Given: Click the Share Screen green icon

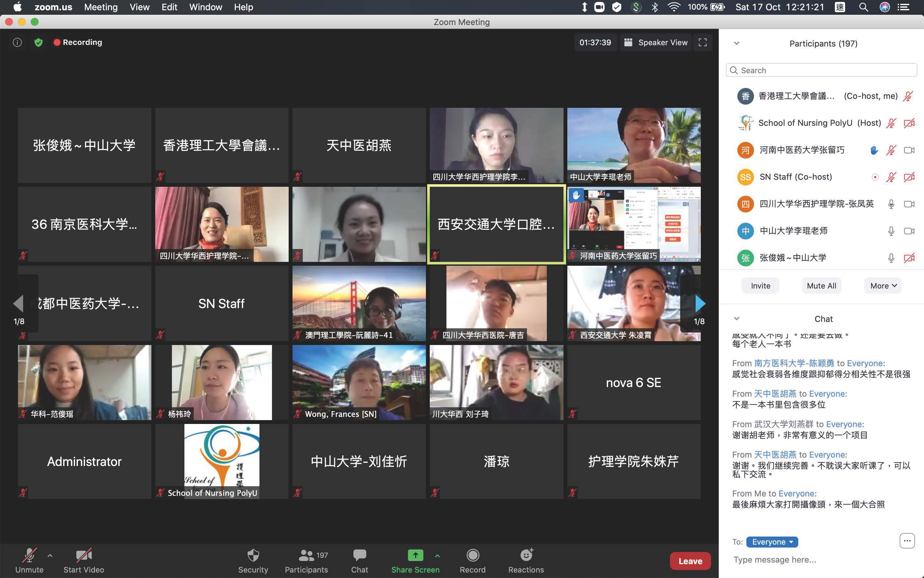Looking at the screenshot, I should coord(415,555).
